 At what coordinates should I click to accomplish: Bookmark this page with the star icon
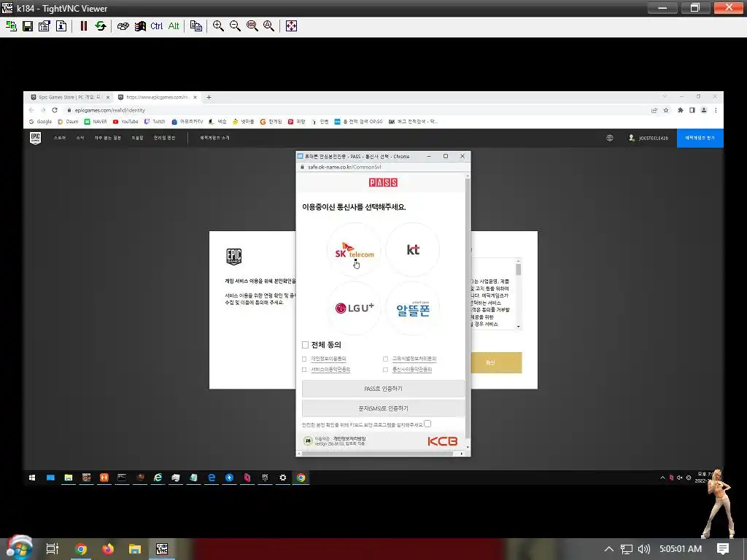click(666, 110)
